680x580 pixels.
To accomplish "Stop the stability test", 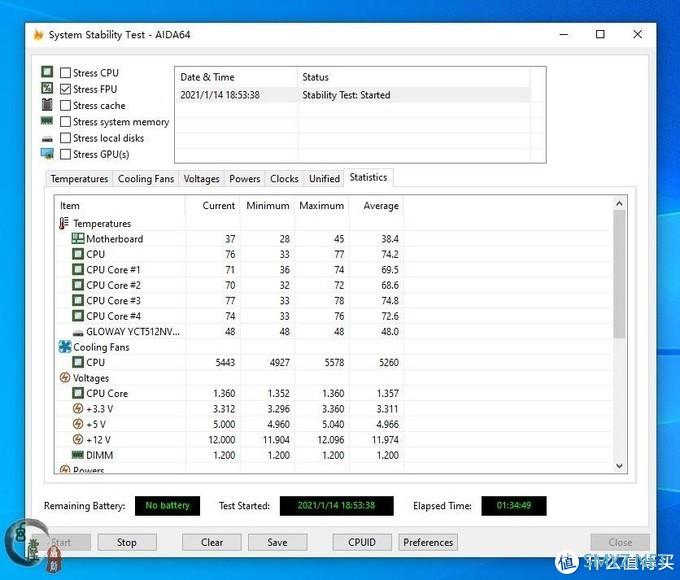I will (x=127, y=542).
